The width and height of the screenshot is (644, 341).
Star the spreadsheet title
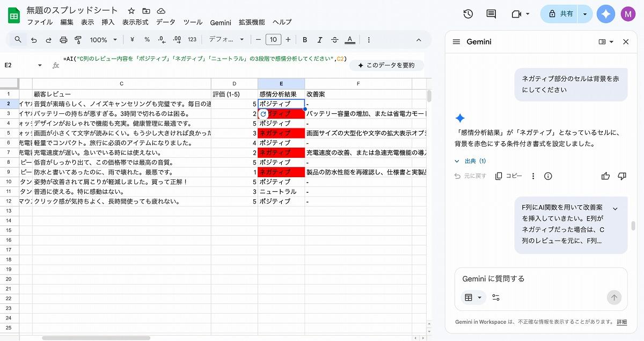(x=131, y=11)
